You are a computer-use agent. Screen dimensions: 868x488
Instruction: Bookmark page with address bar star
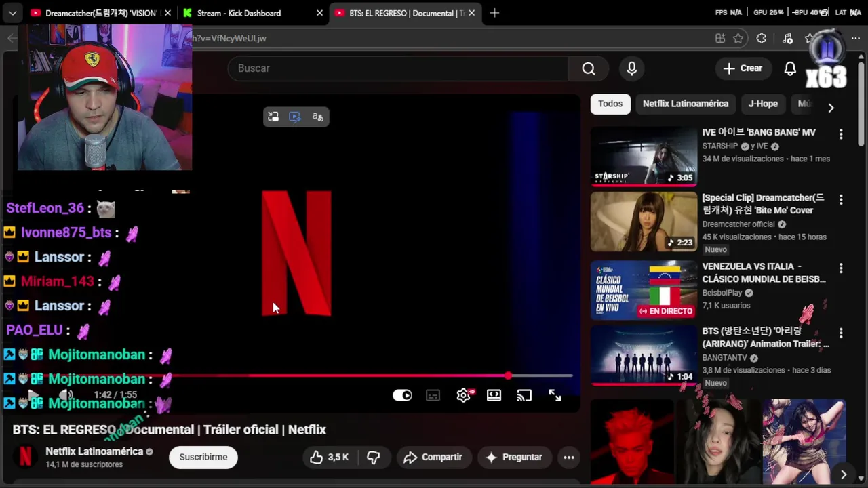[x=738, y=39]
